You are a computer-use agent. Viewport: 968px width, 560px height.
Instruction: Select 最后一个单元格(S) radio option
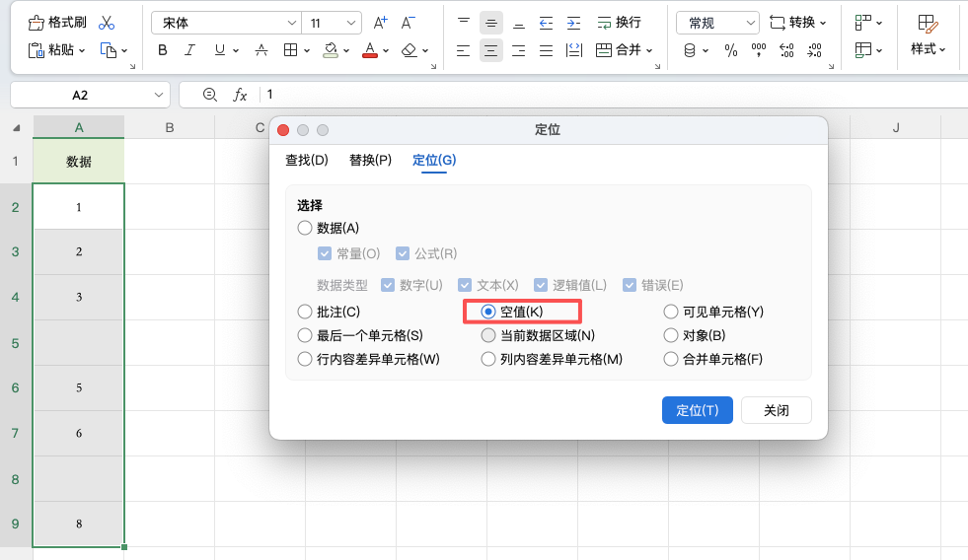point(304,335)
